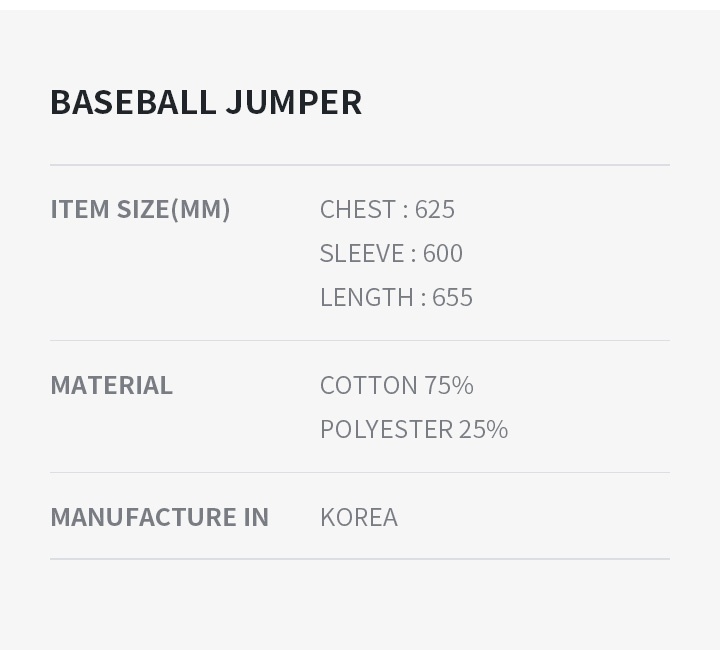Click the chest value 625
This screenshot has width=720, height=650.
tap(435, 209)
